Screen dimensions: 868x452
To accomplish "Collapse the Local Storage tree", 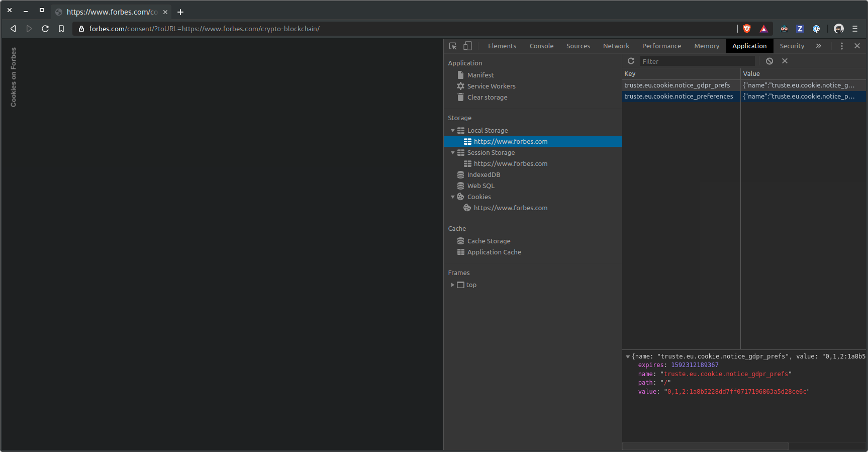I will pos(453,130).
